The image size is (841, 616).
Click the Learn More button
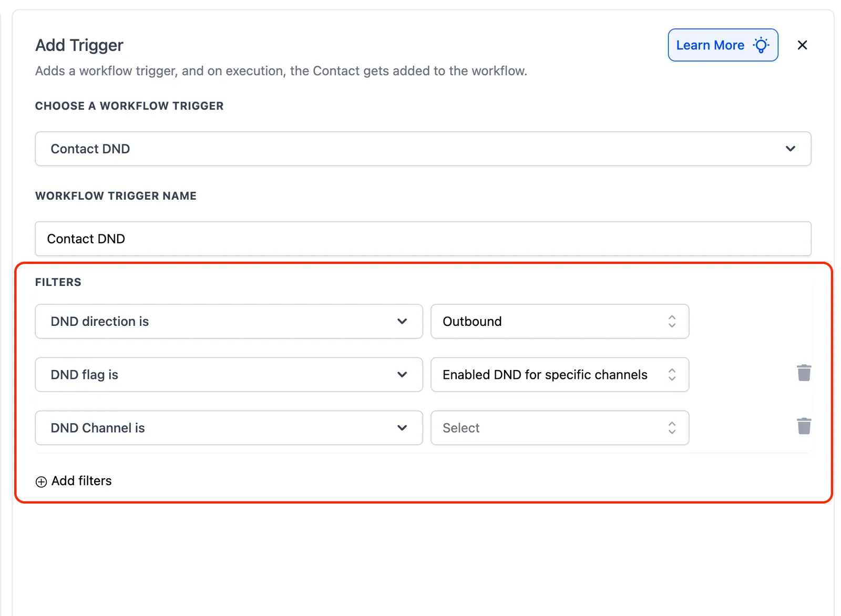click(723, 45)
